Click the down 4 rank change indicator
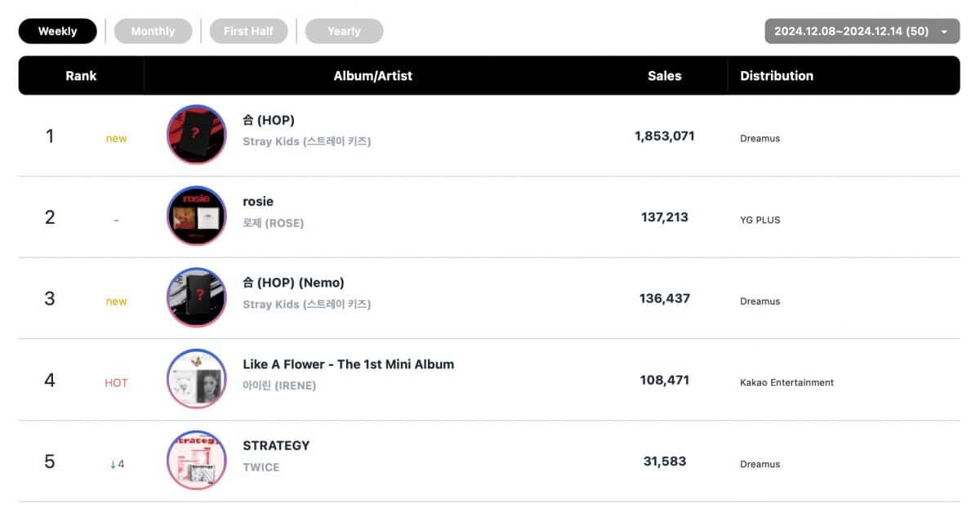The width and height of the screenshot is (980, 509). tap(117, 464)
